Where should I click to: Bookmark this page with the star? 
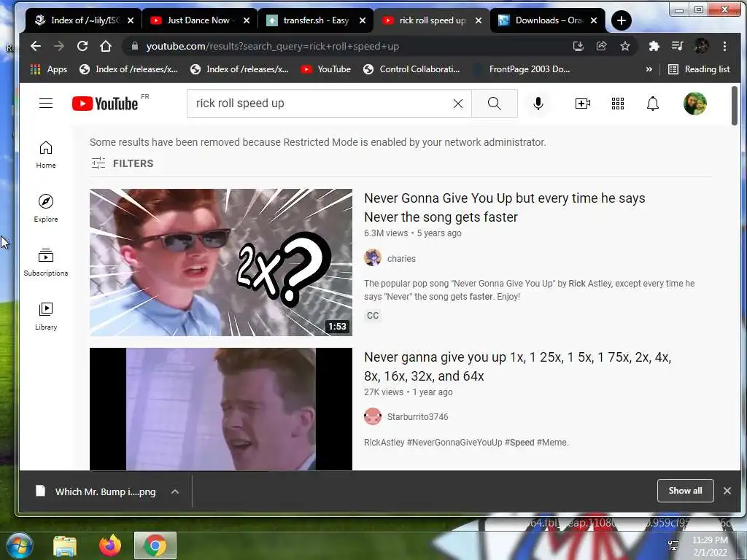coord(625,46)
